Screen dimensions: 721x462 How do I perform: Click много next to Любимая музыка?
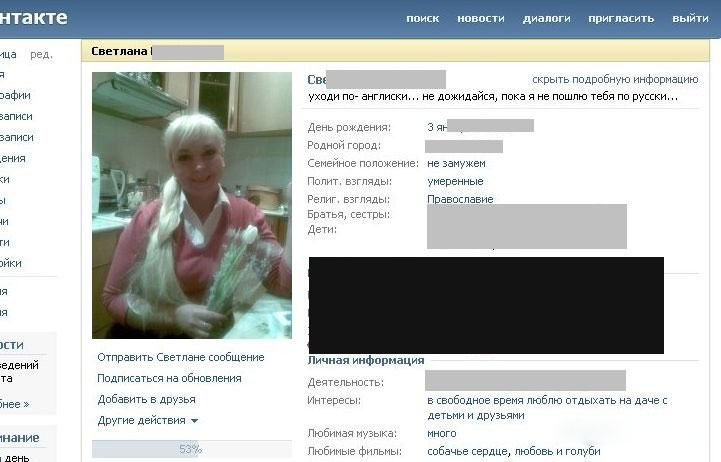(x=441, y=433)
